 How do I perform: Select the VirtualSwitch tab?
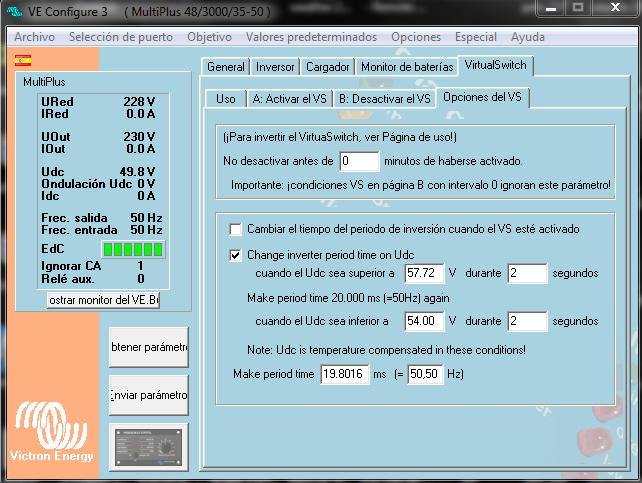(x=495, y=65)
